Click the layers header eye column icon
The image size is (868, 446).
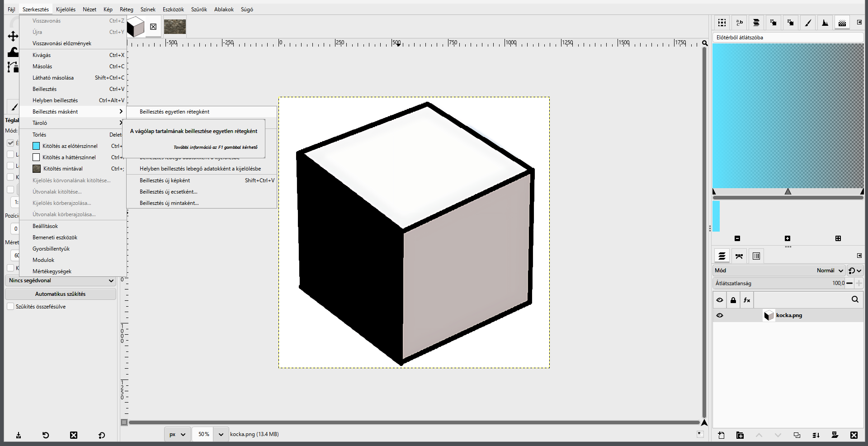[720, 300]
